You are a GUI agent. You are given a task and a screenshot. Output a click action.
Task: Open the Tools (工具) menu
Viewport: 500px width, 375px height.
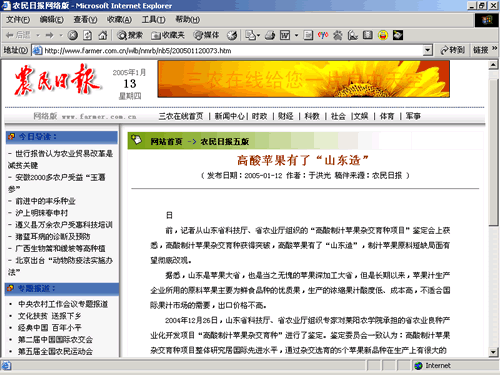(153, 20)
